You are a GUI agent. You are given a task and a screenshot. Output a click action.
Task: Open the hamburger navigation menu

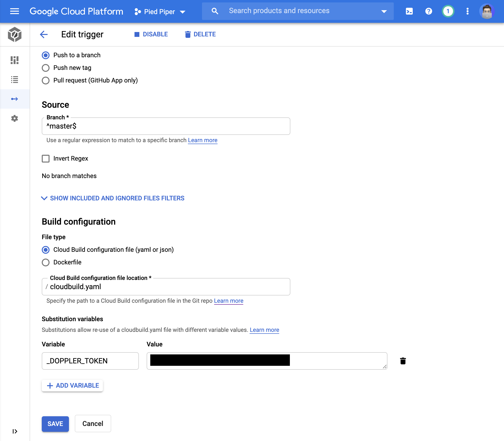15,11
